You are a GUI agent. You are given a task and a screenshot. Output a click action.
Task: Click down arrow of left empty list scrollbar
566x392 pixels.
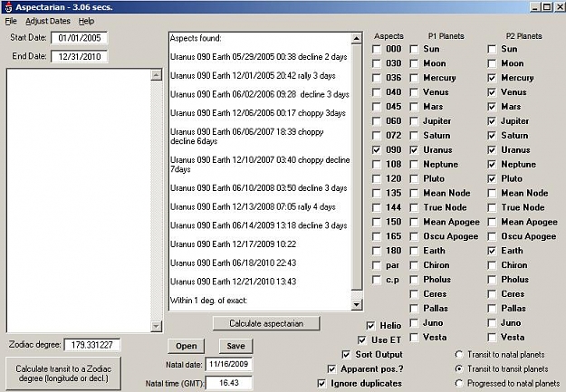click(156, 326)
